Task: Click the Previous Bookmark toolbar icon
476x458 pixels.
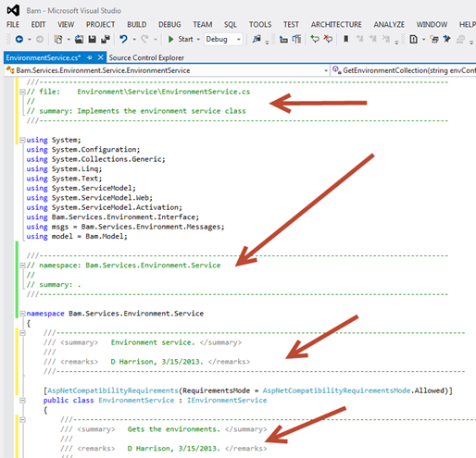Action: pyautogui.click(x=359, y=39)
